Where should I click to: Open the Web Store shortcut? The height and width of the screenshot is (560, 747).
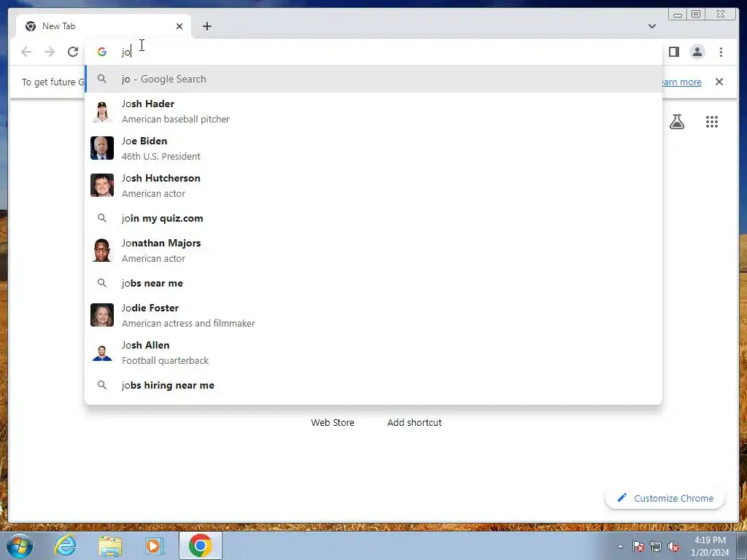(333, 422)
